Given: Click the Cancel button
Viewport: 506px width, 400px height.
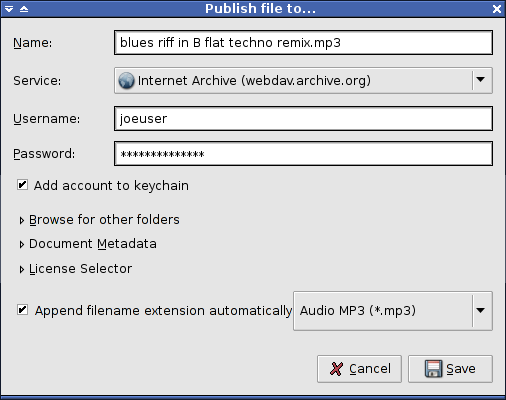Looking at the screenshot, I should point(359,369).
